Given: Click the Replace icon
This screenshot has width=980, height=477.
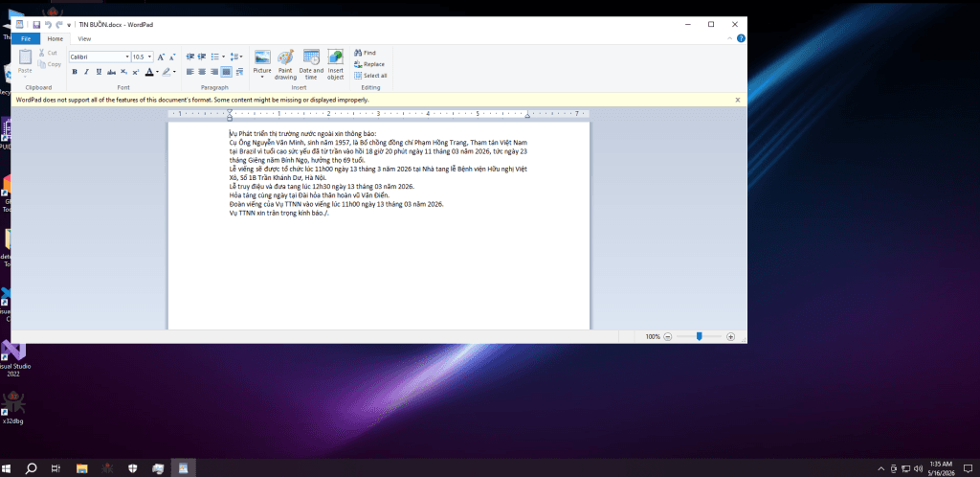Looking at the screenshot, I should point(368,64).
